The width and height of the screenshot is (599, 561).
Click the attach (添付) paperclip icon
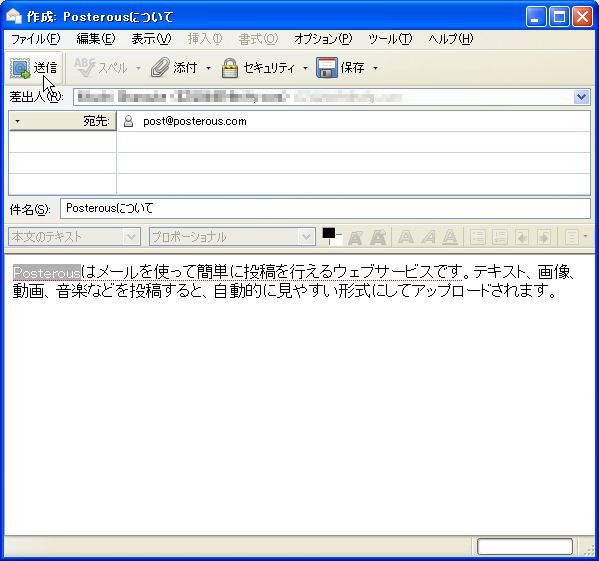pyautogui.click(x=160, y=68)
